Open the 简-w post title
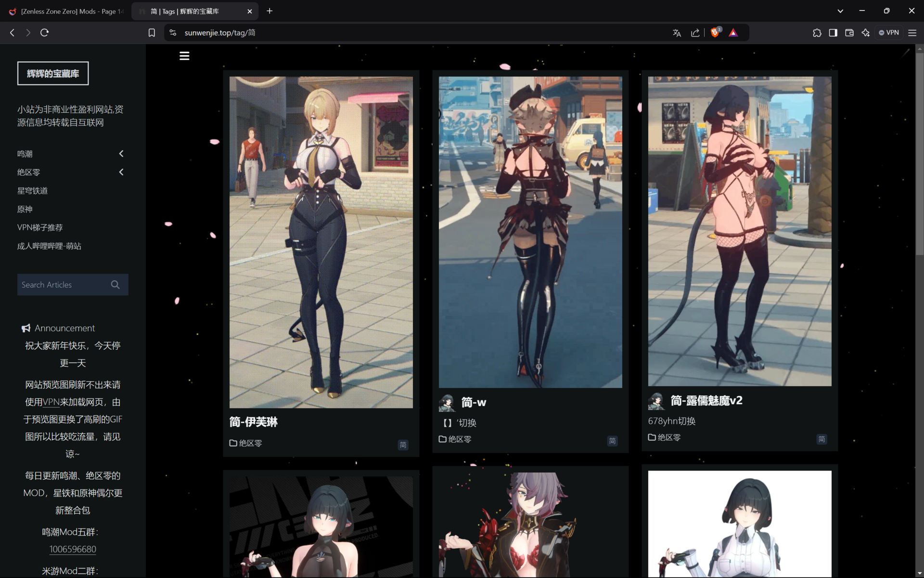Screen dimensions: 924x578 point(474,402)
